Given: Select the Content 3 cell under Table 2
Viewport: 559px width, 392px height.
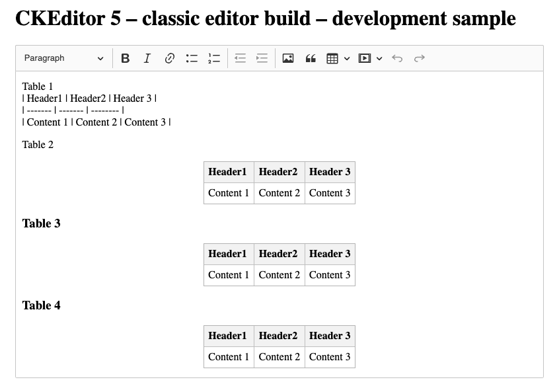Looking at the screenshot, I should (x=330, y=193).
